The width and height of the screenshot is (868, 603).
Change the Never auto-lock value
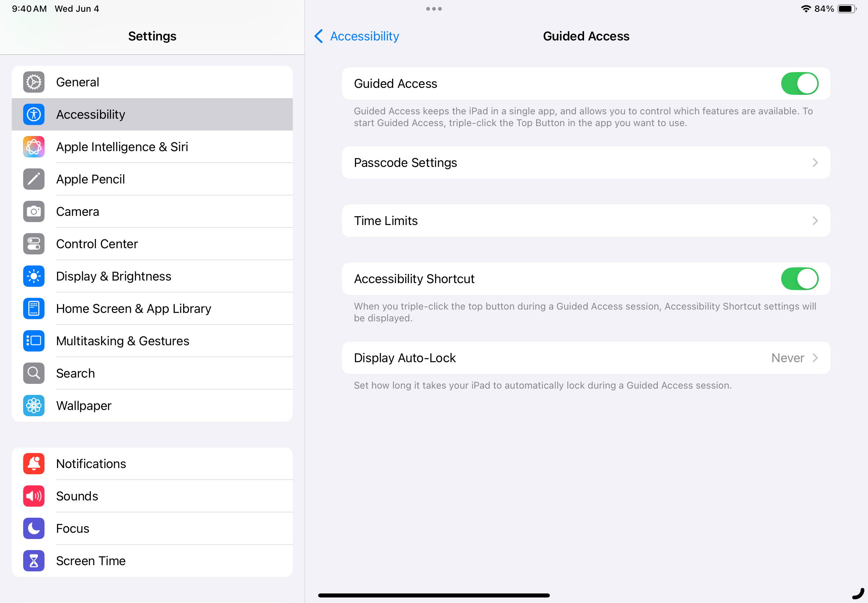click(787, 358)
